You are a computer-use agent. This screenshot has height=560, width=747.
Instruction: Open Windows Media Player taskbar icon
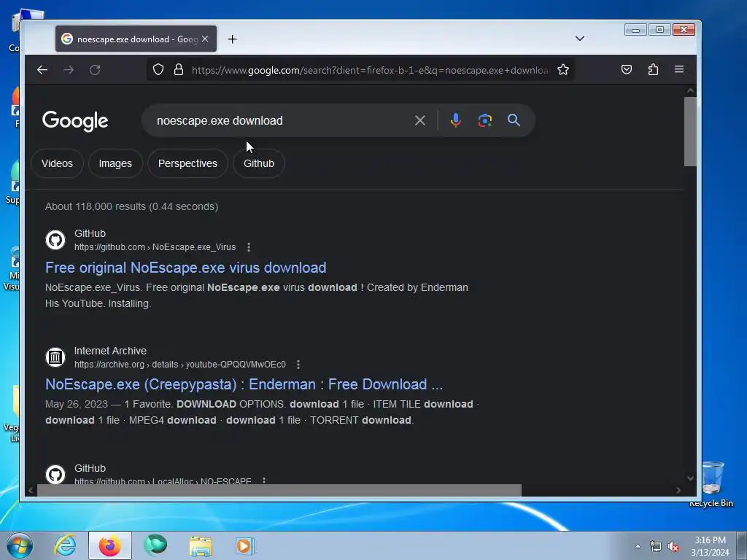tap(245, 545)
